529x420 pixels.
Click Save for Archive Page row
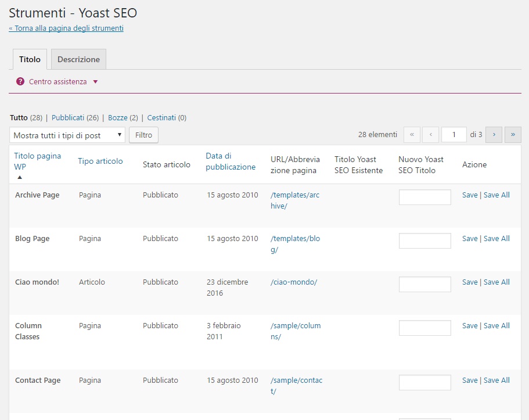click(470, 195)
